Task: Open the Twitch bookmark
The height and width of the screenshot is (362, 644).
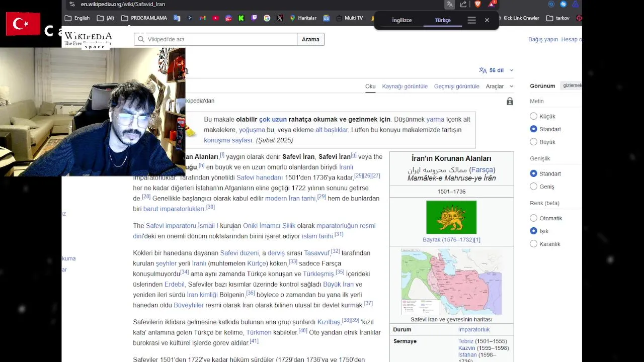Action: 254,18
